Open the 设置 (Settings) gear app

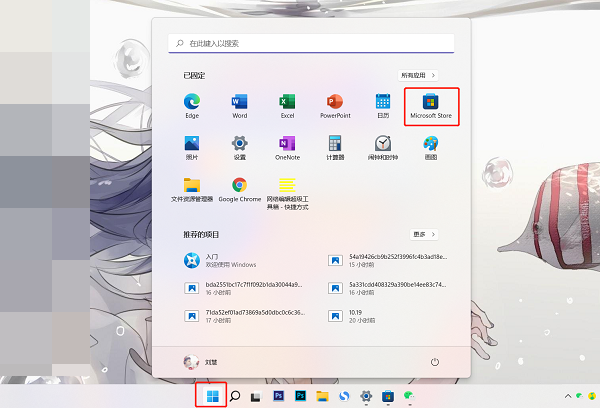coord(239,147)
